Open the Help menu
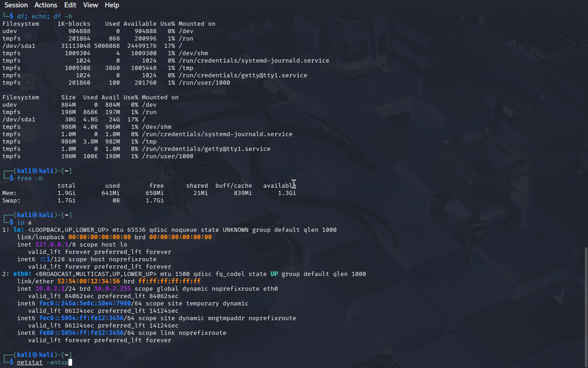588x368 pixels. click(112, 5)
